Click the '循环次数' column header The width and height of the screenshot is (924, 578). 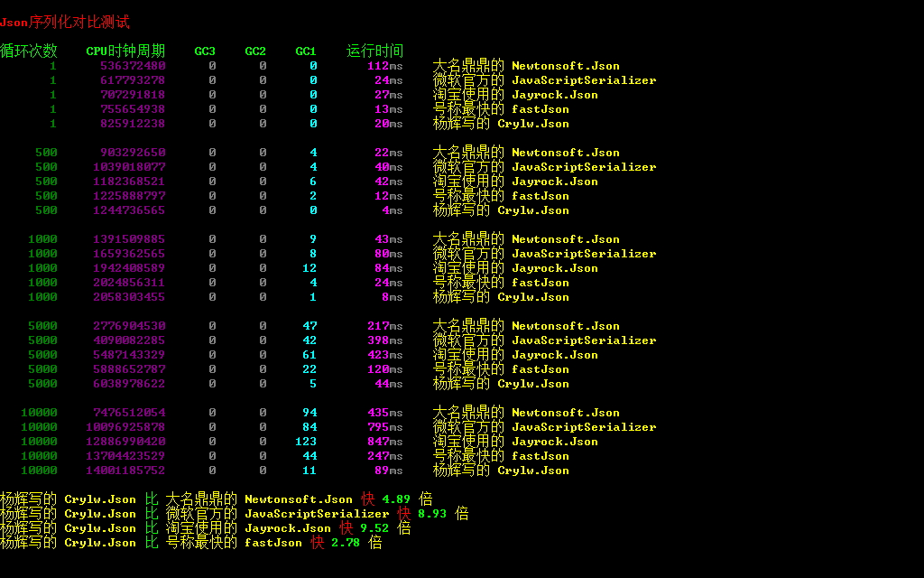coord(29,51)
